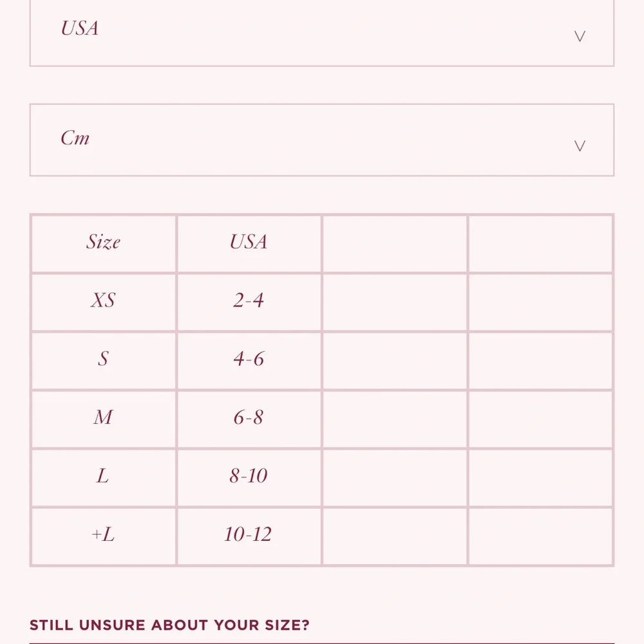Click the chevron arrow in USA selector

click(x=580, y=36)
